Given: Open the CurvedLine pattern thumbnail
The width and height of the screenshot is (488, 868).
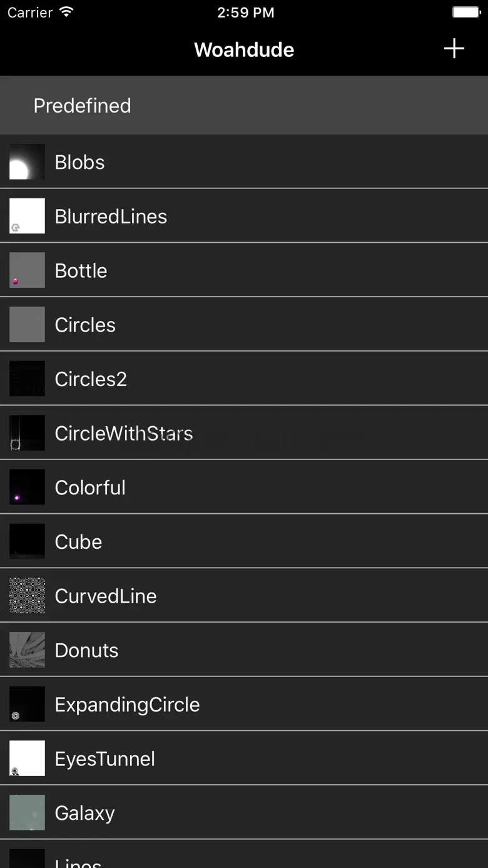Looking at the screenshot, I should pyautogui.click(x=27, y=596).
